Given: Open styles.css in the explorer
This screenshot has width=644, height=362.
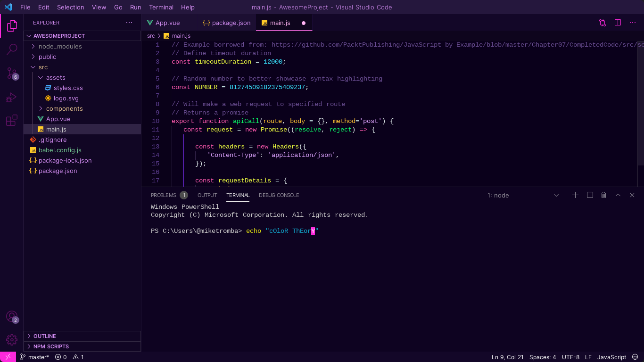Looking at the screenshot, I should (x=82, y=88).
